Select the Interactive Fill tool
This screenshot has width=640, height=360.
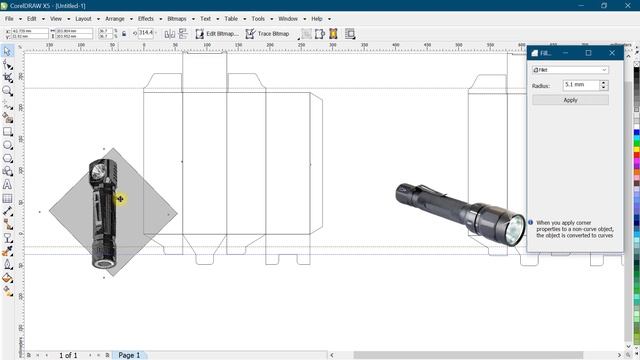[7, 291]
